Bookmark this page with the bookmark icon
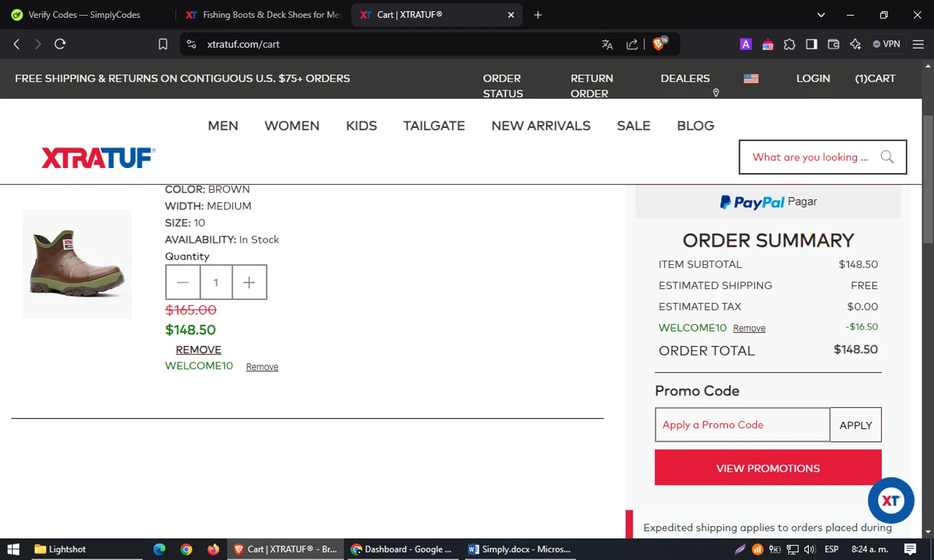The width and height of the screenshot is (934, 560). pyautogui.click(x=163, y=44)
